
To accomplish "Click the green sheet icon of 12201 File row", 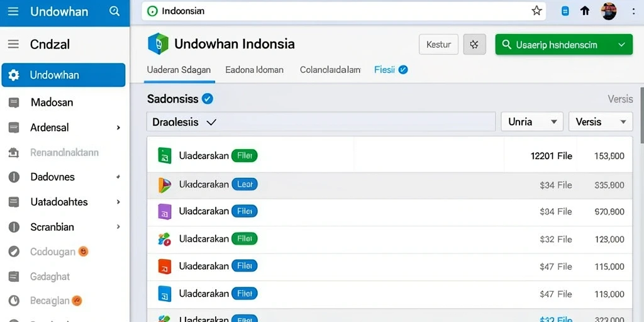I will [x=164, y=156].
